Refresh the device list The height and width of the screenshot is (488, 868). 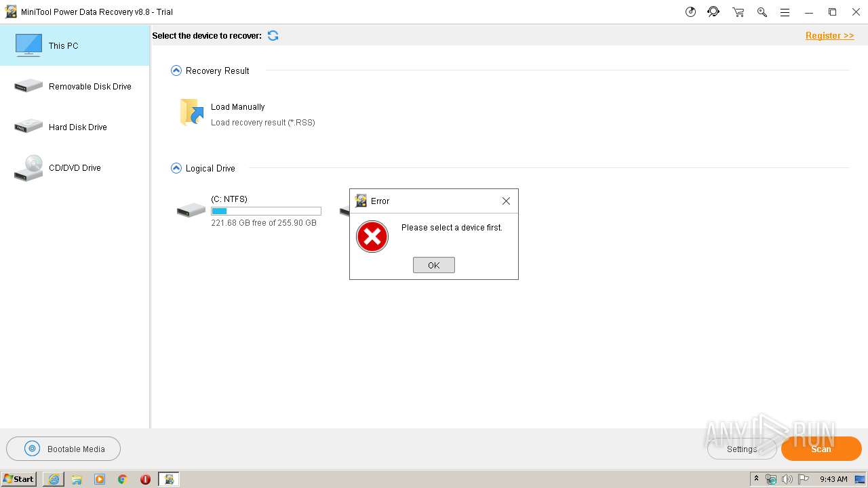click(x=273, y=35)
